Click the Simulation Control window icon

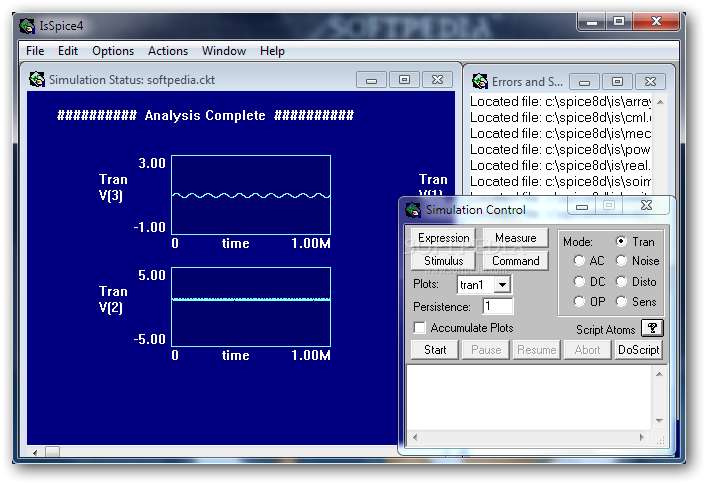pyautogui.click(x=413, y=210)
